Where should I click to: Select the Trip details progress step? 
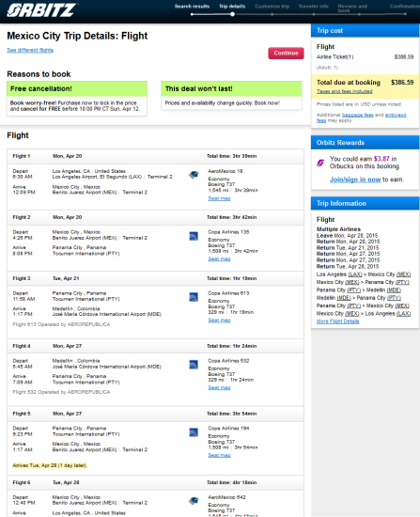(232, 7)
